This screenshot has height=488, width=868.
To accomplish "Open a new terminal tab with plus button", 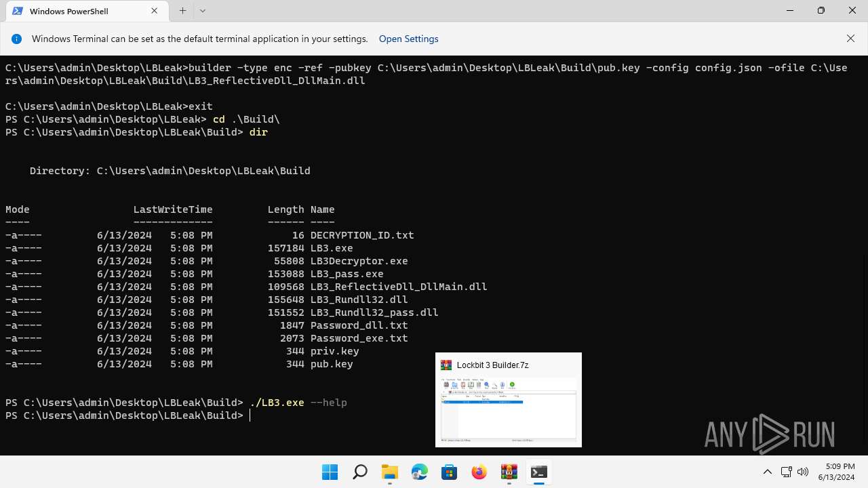I will coord(182,11).
